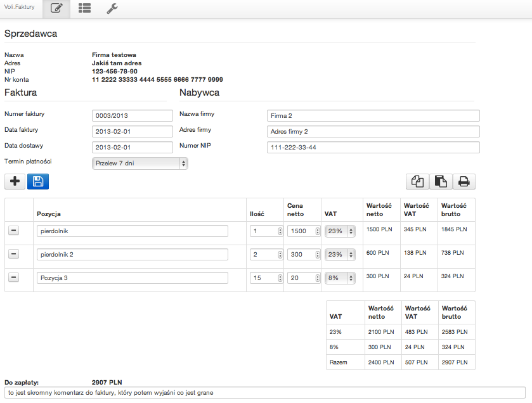This screenshot has height=403, width=532.
Task: Click quantity stepper for pierdolnik 2 row
Action: click(x=280, y=255)
